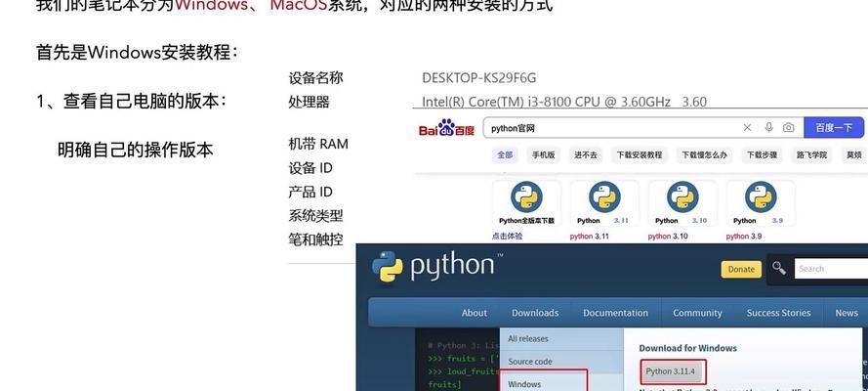
Task: Open the Python全版本下载 thumbnail card
Action: [526, 202]
